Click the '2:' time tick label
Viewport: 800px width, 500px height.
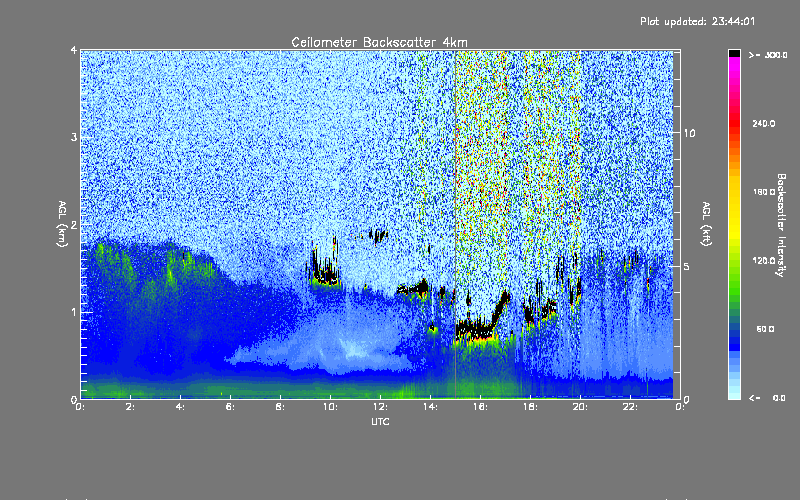(x=130, y=407)
